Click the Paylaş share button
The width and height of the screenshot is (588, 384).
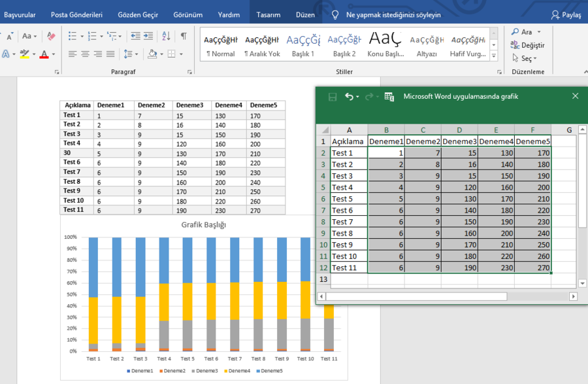click(x=566, y=15)
